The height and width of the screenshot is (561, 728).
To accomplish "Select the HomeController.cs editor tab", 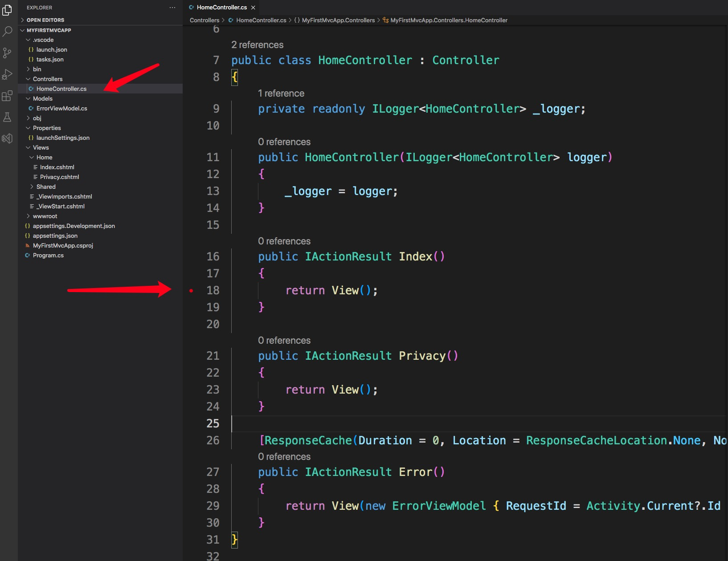I will coord(221,7).
